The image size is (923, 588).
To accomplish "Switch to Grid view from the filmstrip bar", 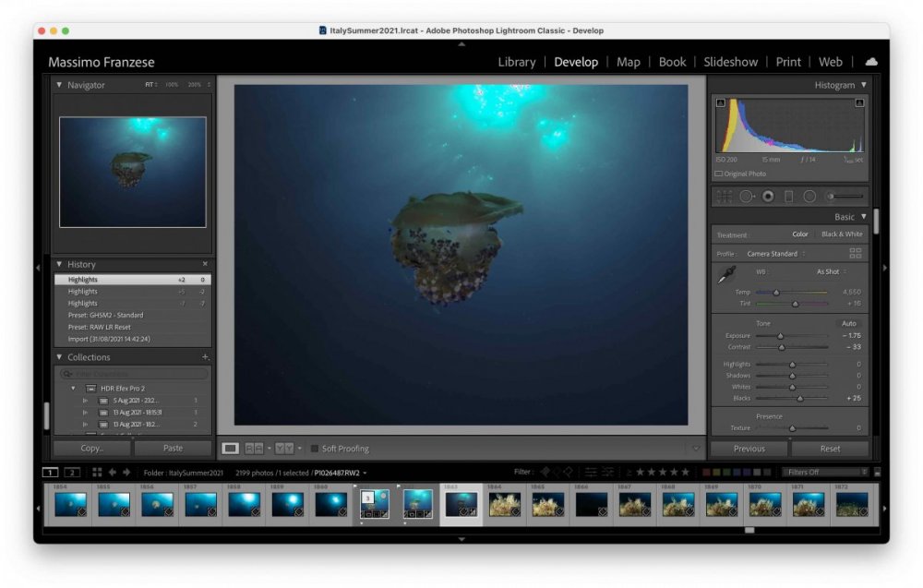I will coord(97,472).
